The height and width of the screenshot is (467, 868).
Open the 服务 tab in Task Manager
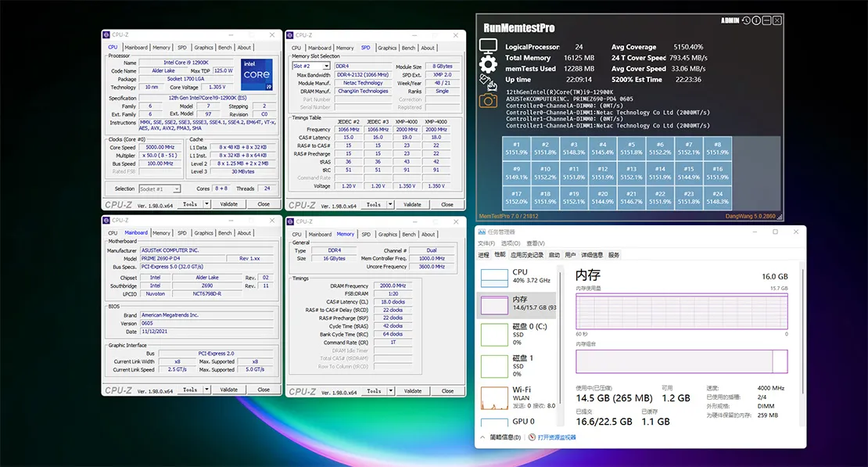tap(614, 255)
